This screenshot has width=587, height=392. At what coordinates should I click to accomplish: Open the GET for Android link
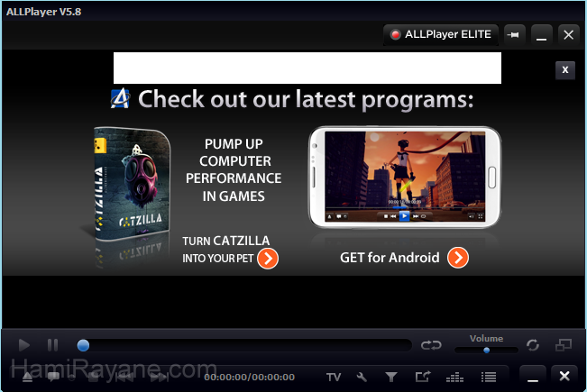[x=390, y=258]
